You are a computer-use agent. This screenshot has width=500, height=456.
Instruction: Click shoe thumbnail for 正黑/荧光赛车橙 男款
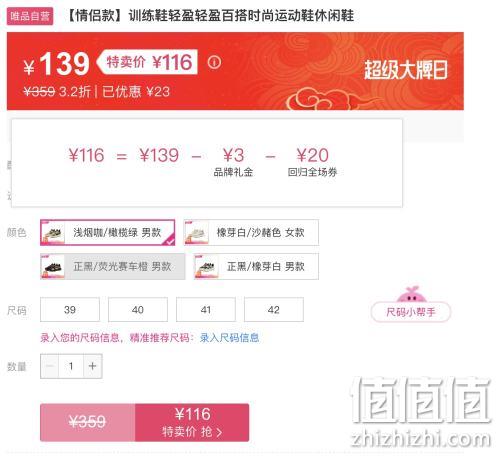point(53,266)
